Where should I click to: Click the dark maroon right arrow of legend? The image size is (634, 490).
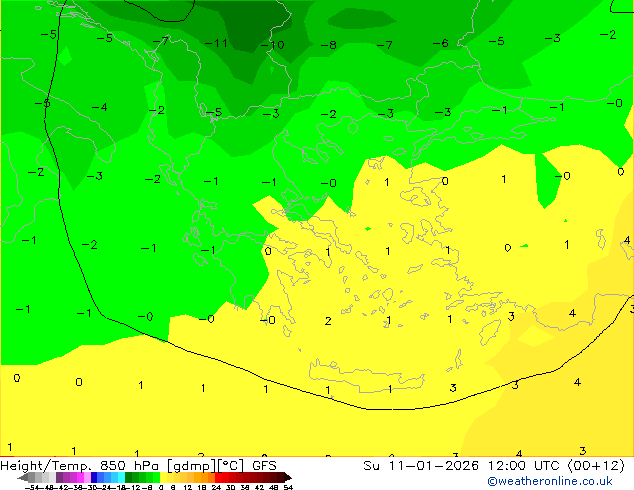click(288, 477)
